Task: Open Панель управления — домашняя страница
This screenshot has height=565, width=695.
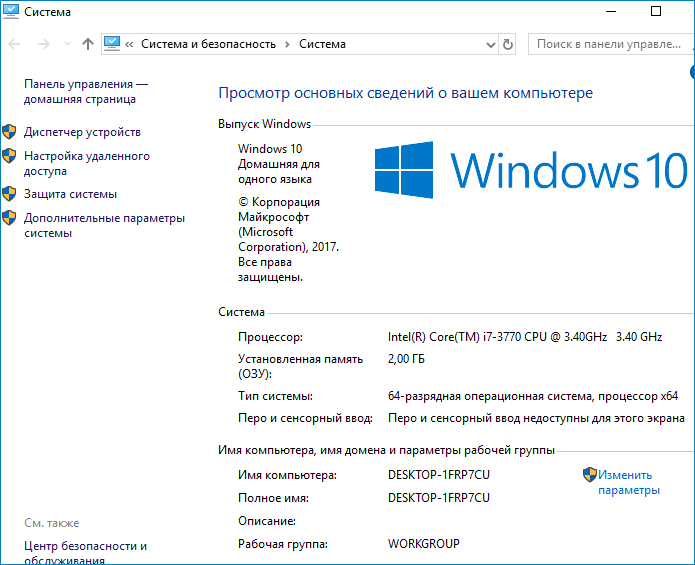Action: (x=86, y=92)
